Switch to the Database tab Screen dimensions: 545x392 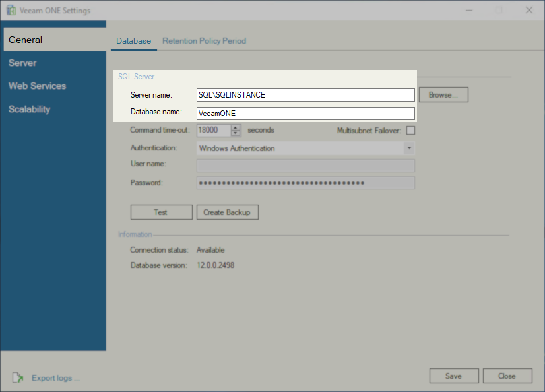tap(133, 41)
